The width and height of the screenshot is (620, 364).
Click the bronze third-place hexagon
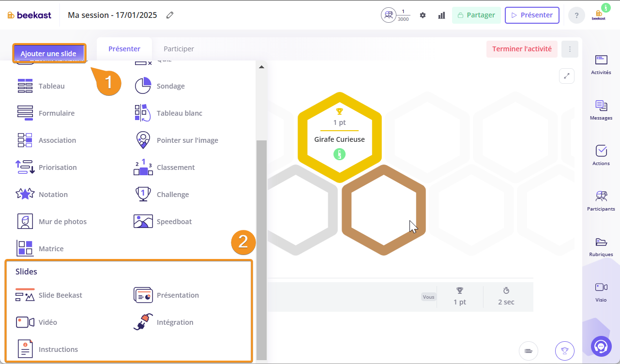point(384,210)
